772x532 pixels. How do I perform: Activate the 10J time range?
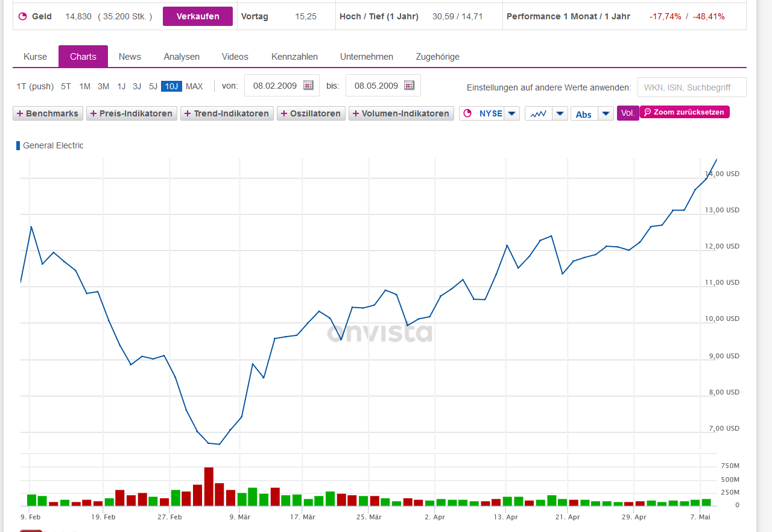(171, 86)
